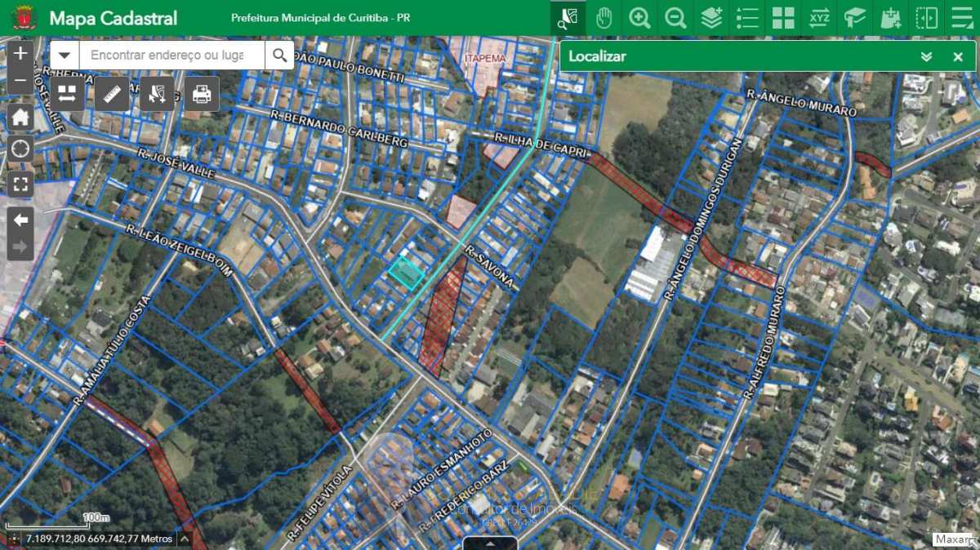Open the XYZ coordinate conversion tool
The image size is (980, 550).
click(819, 18)
